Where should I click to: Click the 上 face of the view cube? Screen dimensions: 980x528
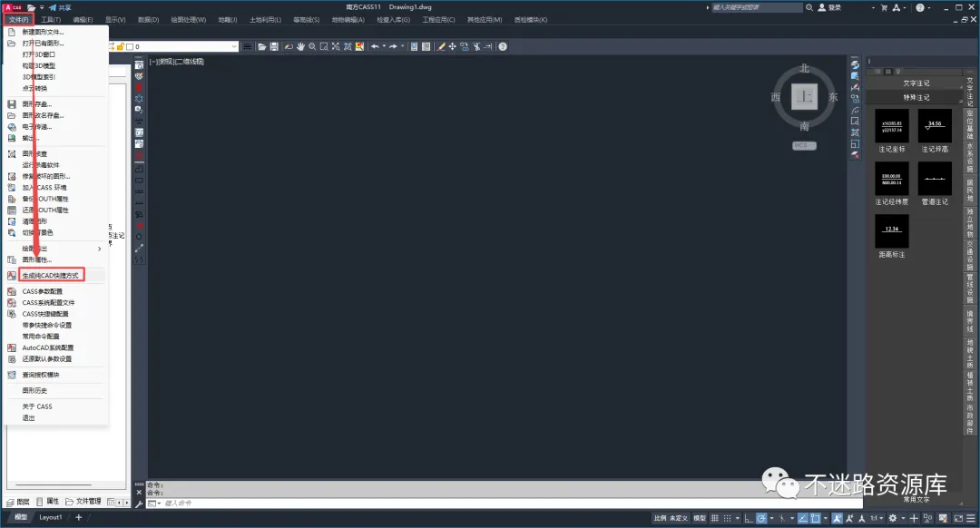[804, 97]
